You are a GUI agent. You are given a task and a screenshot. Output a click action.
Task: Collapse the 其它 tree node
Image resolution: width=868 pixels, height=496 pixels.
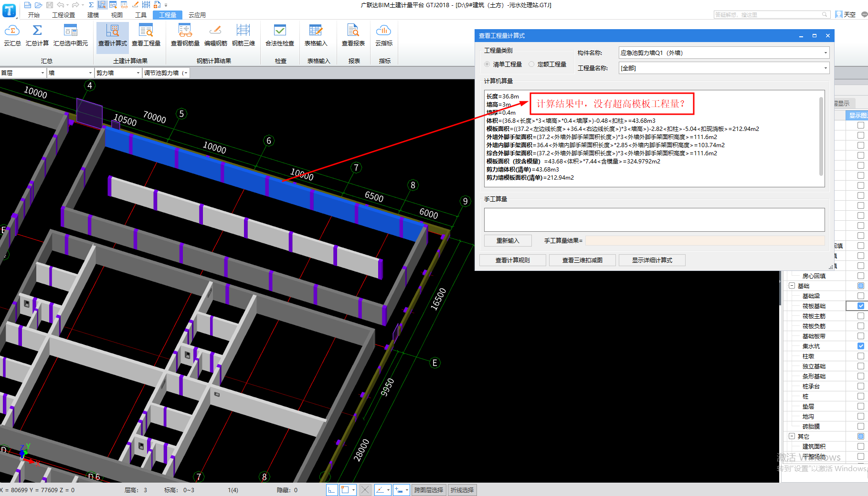(792, 436)
